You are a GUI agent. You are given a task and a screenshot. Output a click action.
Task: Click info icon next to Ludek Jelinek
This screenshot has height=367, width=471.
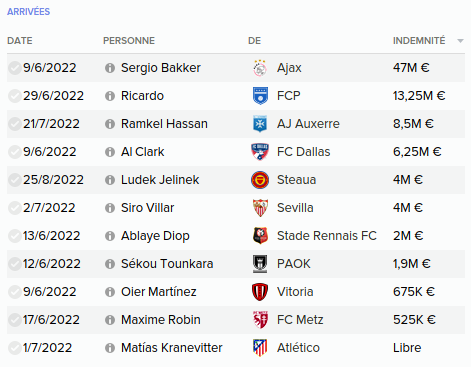tap(110, 180)
